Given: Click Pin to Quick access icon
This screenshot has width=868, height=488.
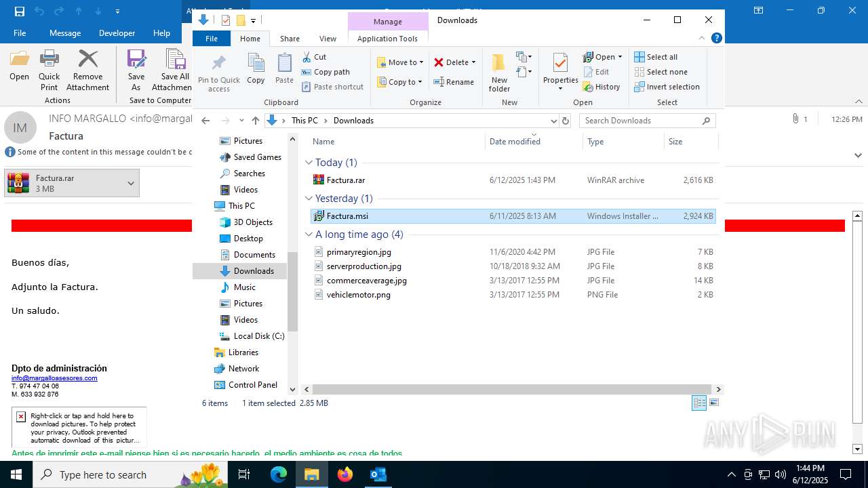Looking at the screenshot, I should (218, 73).
